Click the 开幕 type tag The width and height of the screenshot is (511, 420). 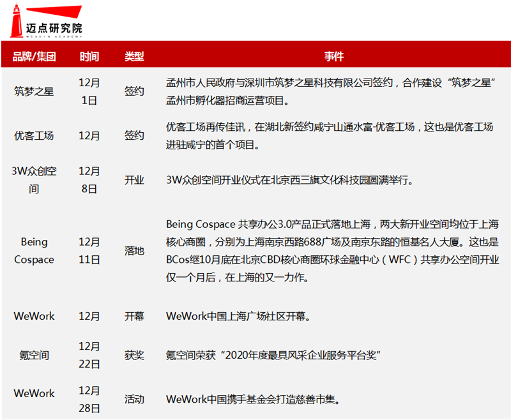pyautogui.click(x=133, y=316)
